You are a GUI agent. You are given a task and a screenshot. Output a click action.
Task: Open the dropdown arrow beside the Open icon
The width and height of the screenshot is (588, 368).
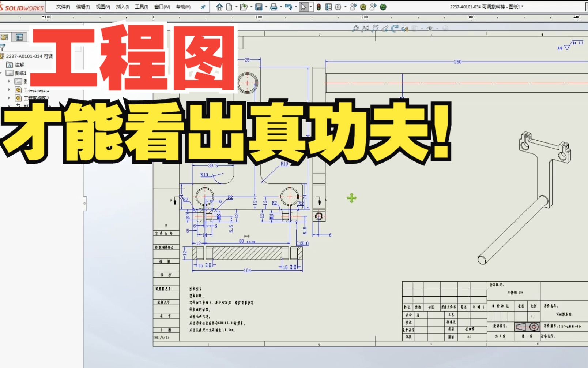[251, 7]
